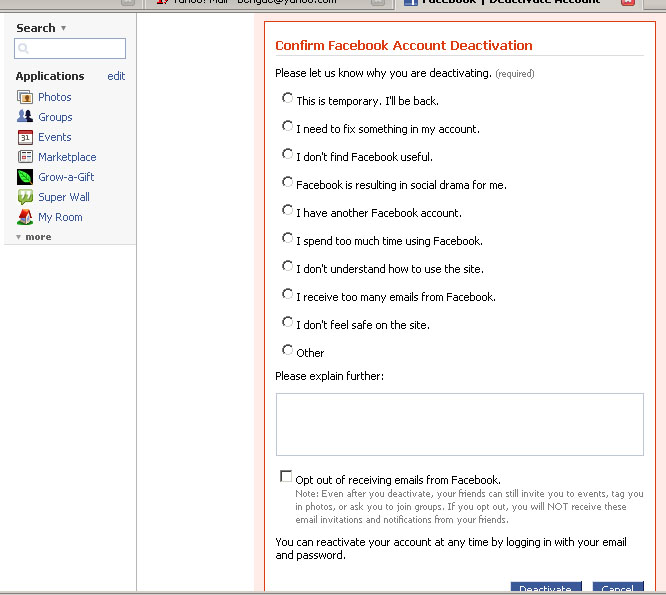Image resolution: width=666 pixels, height=595 pixels.
Task: Expand the more applications list
Action: [x=34, y=237]
